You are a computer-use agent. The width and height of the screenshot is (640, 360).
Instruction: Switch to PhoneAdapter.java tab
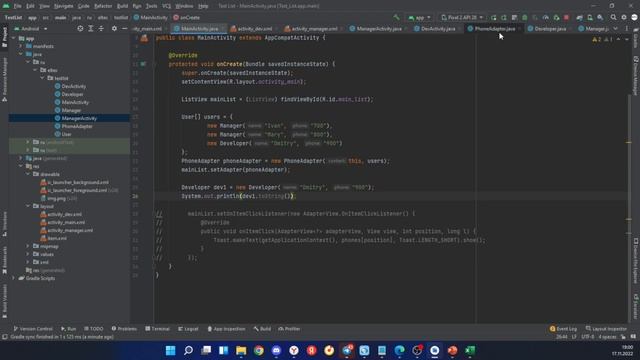pos(494,29)
